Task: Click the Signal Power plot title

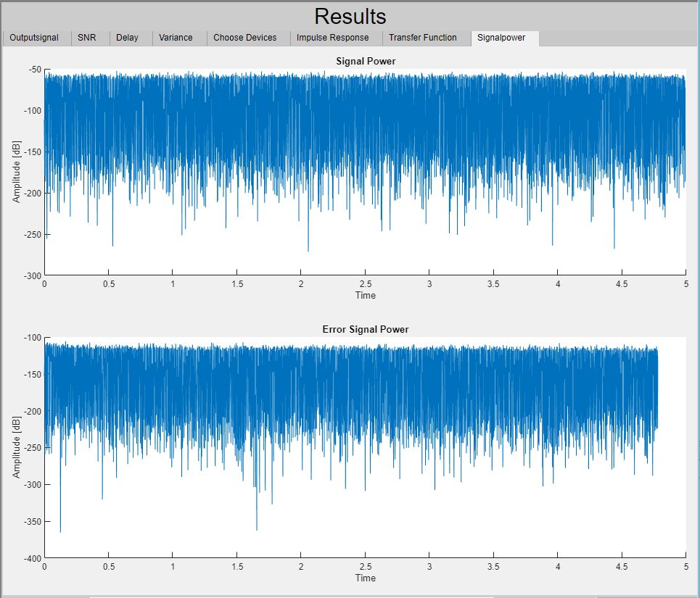Action: (366, 62)
